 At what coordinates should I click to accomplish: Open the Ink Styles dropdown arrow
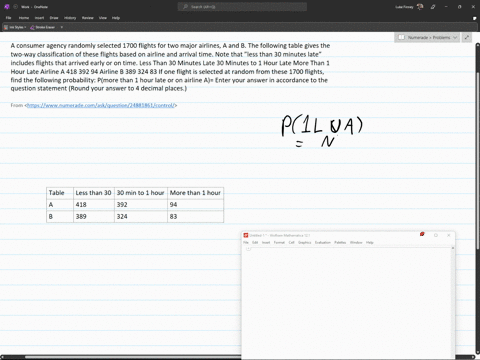coord(25,27)
